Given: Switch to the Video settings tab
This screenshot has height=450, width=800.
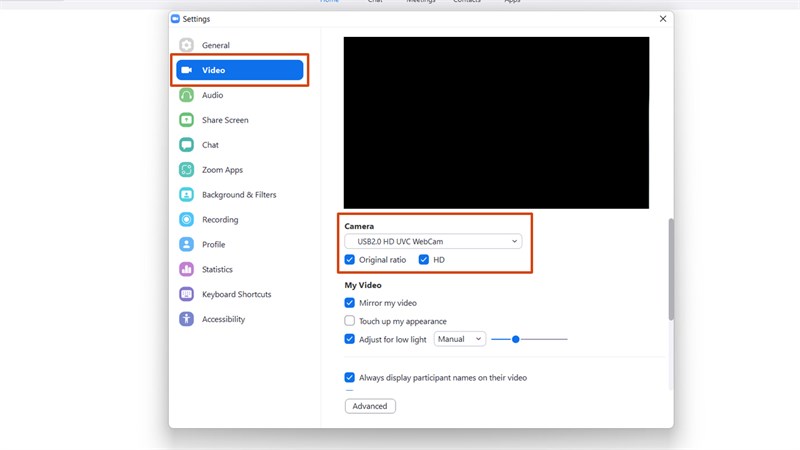Looking at the screenshot, I should [x=239, y=70].
